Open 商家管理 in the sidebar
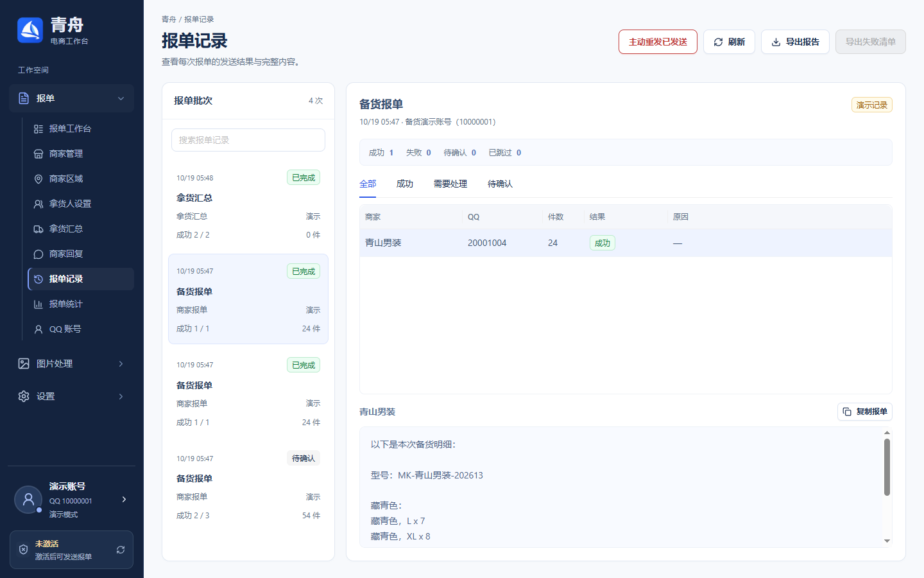The image size is (924, 578). [x=81, y=153]
